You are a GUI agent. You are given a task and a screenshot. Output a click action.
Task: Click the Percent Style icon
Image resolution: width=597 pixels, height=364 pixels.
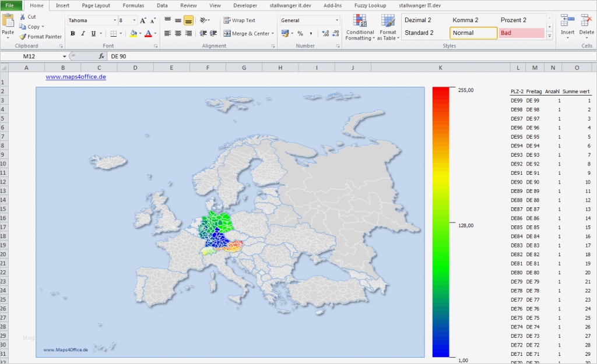tap(300, 34)
